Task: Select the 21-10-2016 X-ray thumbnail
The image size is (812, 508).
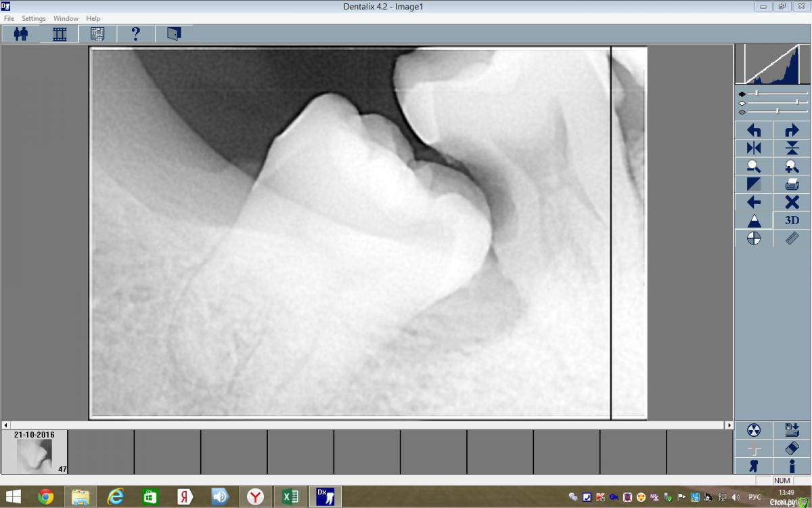Action: [x=35, y=452]
